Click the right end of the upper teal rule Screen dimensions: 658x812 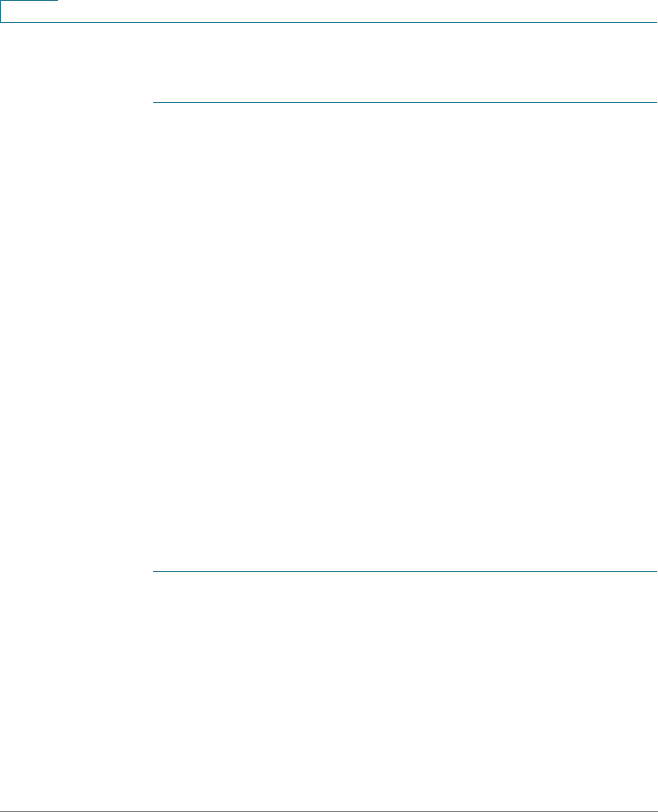[x=656, y=103]
